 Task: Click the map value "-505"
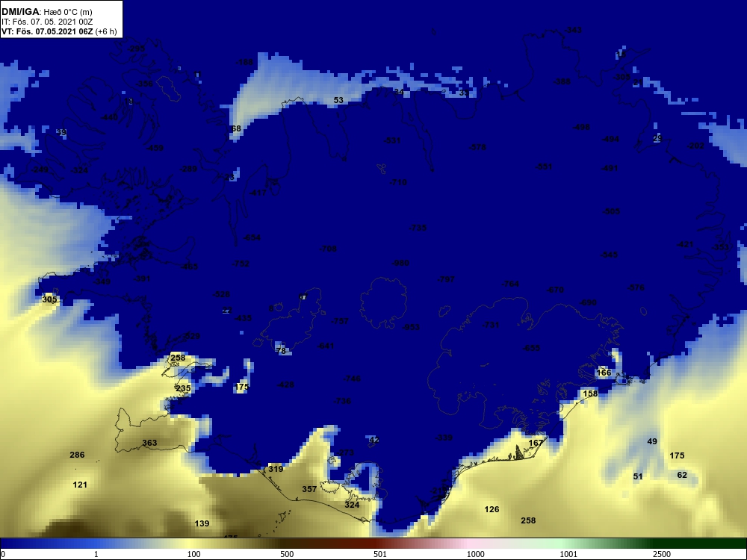click(x=611, y=211)
